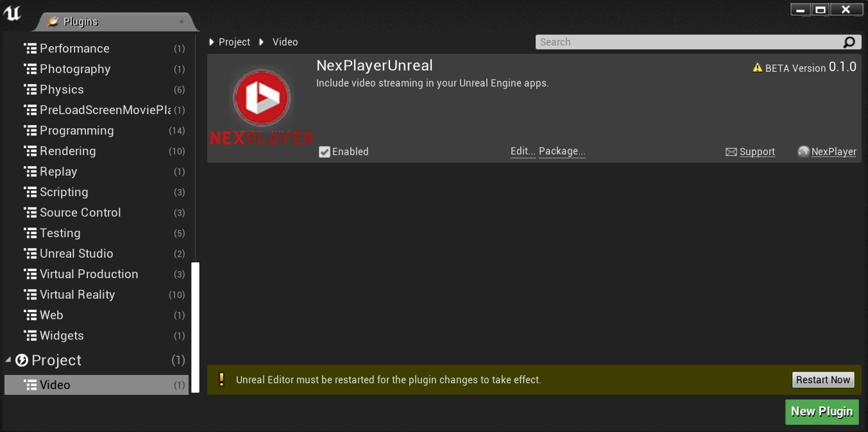
Task: Click the Project section lightning icon
Action: [x=22, y=360]
